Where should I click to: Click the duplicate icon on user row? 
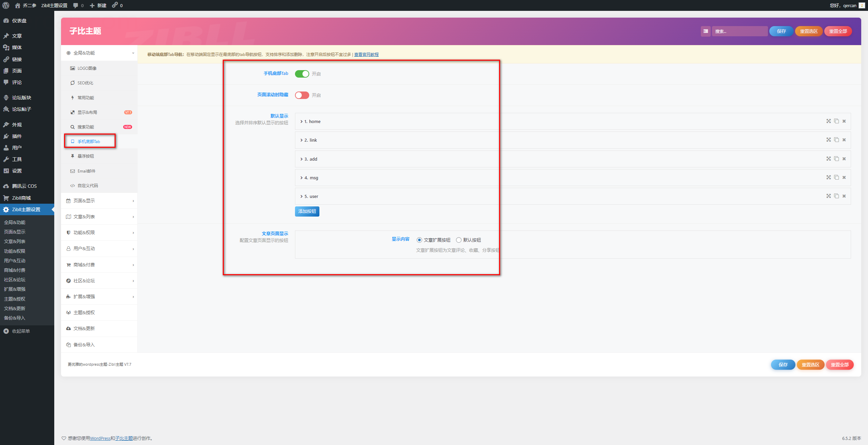(x=836, y=196)
